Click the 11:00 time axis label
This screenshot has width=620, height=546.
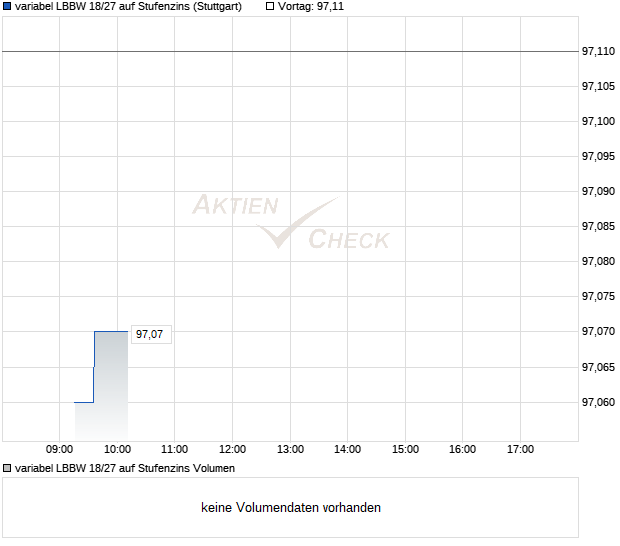tap(174, 450)
